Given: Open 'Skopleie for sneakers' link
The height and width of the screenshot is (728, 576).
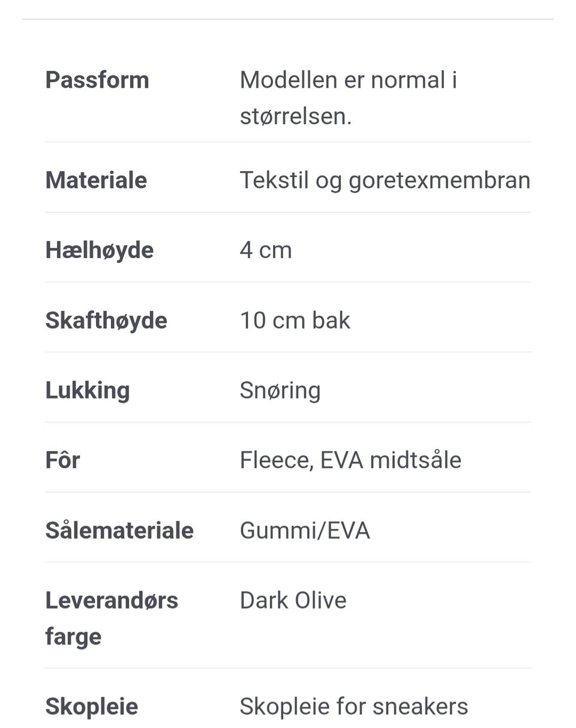Looking at the screenshot, I should click(x=353, y=706).
